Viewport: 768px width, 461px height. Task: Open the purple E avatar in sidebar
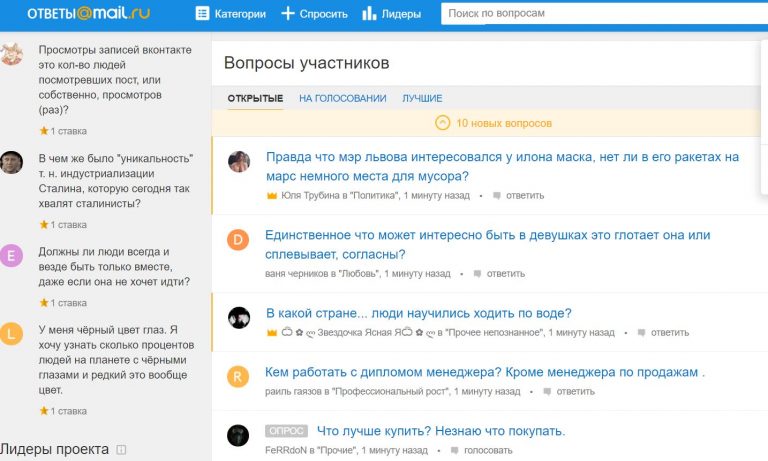pos(11,255)
